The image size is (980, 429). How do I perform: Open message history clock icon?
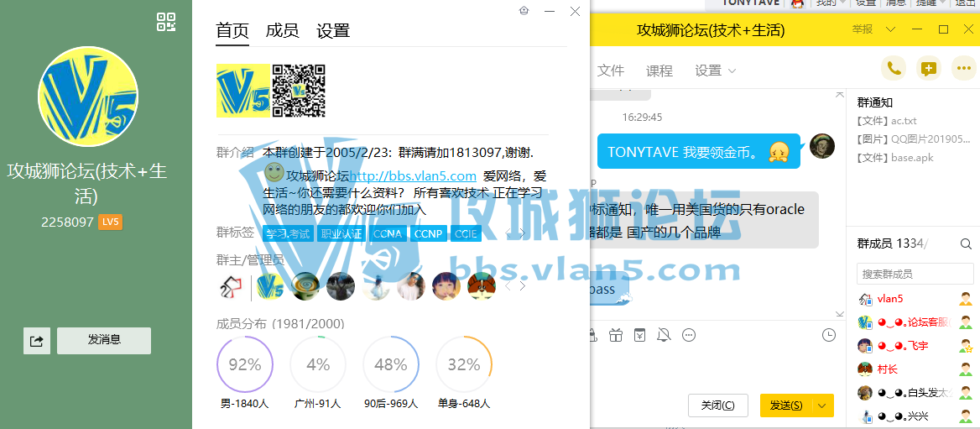(x=828, y=335)
